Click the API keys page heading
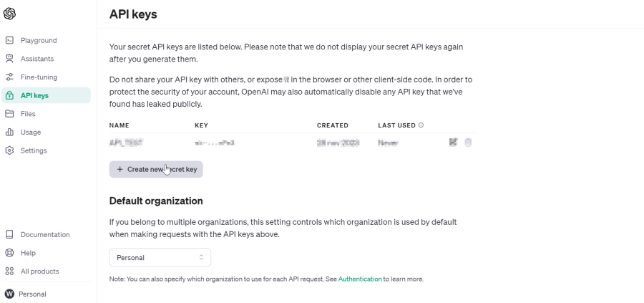Image resolution: width=644 pixels, height=303 pixels. [133, 14]
